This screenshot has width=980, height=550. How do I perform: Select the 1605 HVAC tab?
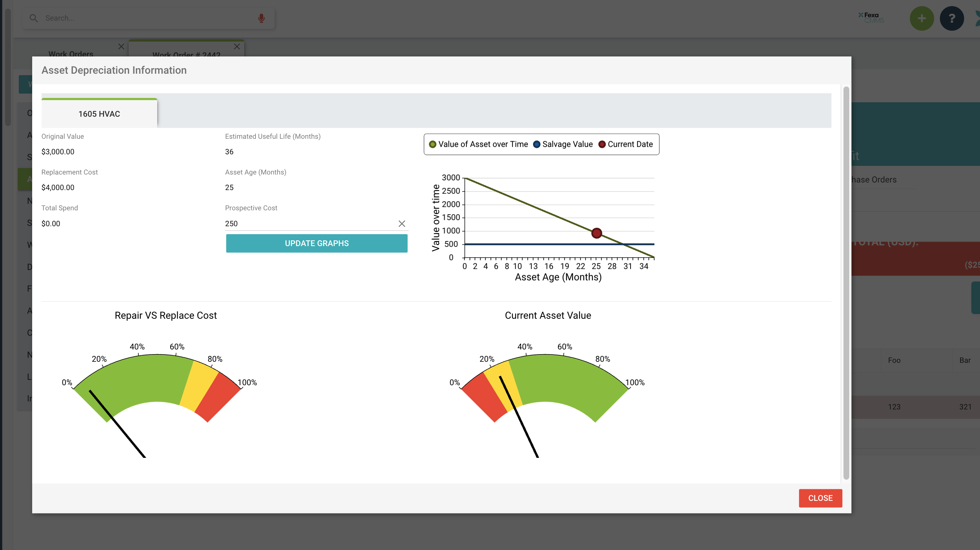pyautogui.click(x=99, y=113)
